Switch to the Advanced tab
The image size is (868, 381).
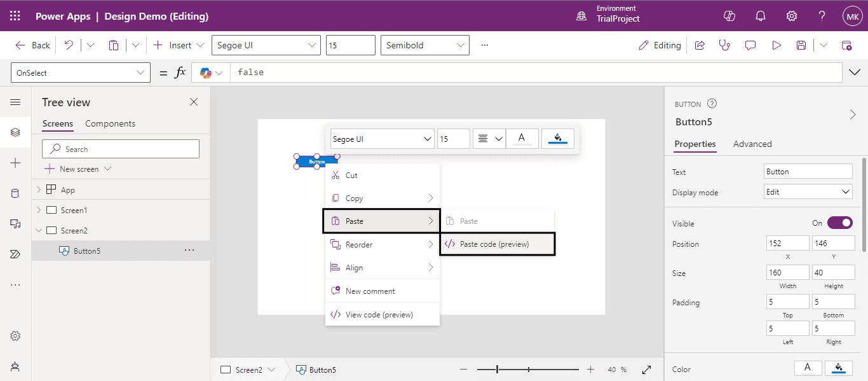pos(752,144)
